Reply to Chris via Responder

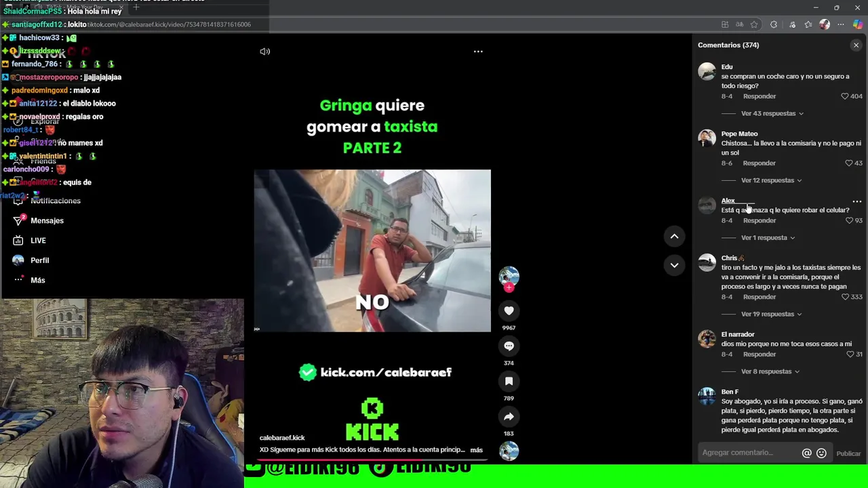pos(759,297)
